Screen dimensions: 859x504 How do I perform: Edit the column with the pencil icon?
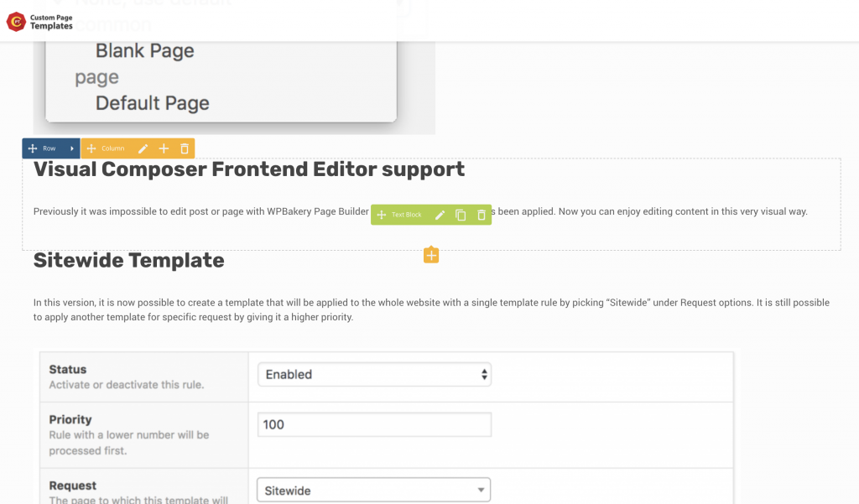coord(143,148)
